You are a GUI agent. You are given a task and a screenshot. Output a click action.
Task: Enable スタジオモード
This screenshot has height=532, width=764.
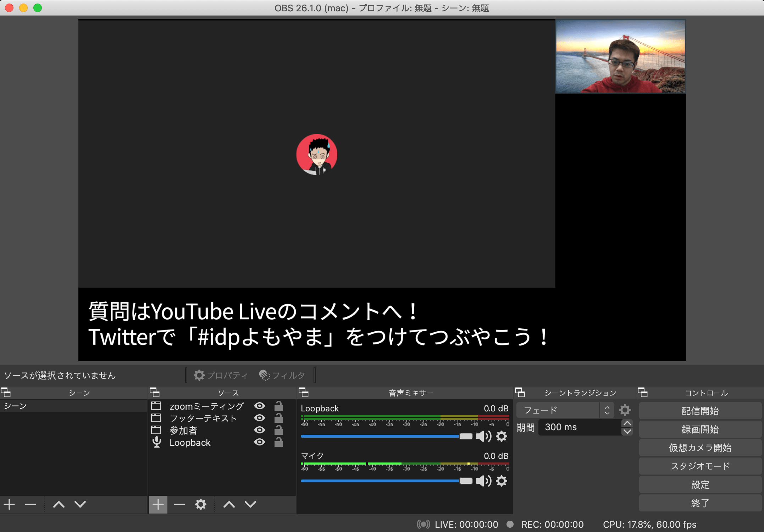[x=700, y=466]
